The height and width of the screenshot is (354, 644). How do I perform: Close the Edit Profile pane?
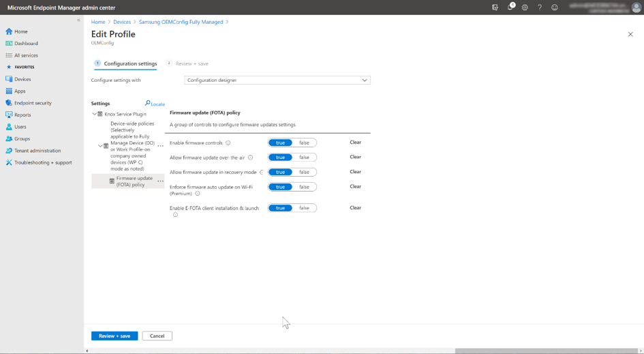tap(630, 34)
